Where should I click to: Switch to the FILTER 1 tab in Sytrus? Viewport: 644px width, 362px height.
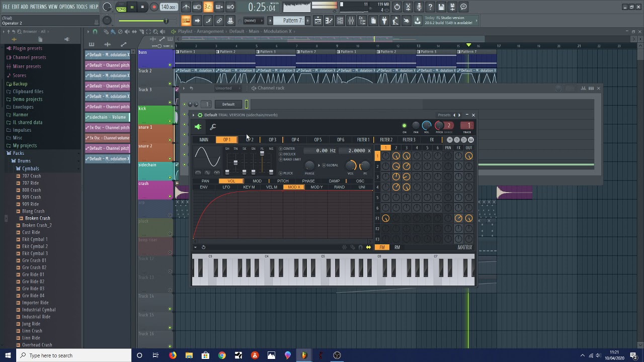pos(363,140)
